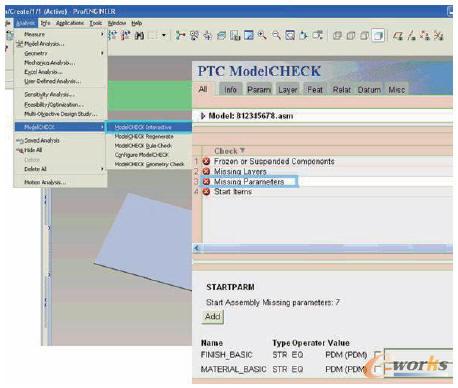Tick the MATERIAL_BASIC parameter checkbox
Screen dimensions: 458x388
coord(378,369)
